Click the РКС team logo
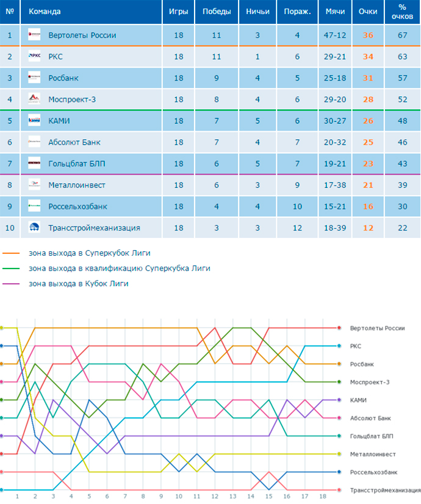Screen dimensions: 421x504 pos(34,56)
